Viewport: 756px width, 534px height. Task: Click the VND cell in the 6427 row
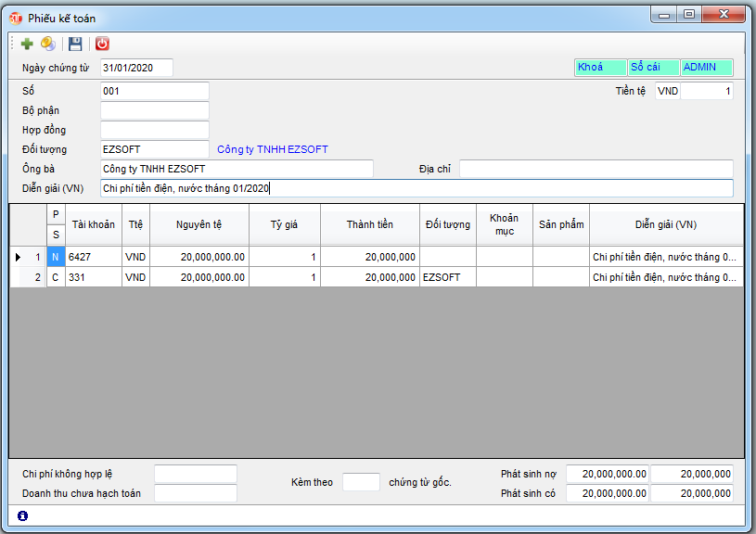pyautogui.click(x=136, y=257)
